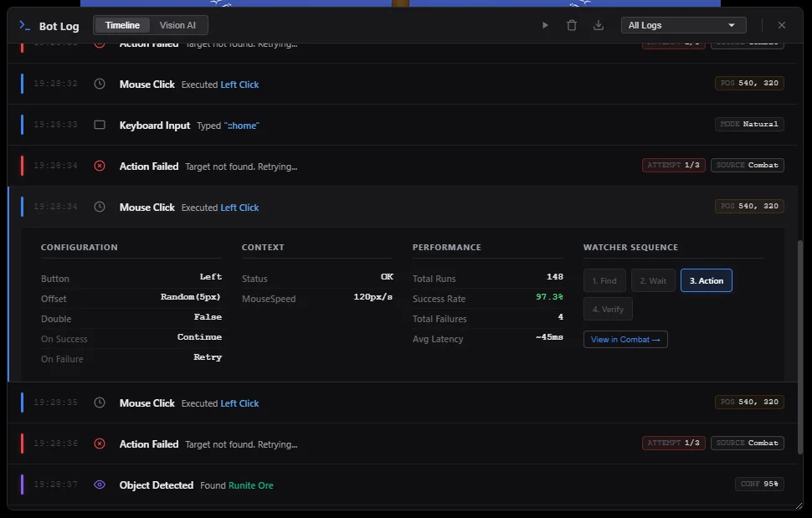Click the 97.3% Success Rate value
This screenshot has height=518, width=812.
click(549, 297)
